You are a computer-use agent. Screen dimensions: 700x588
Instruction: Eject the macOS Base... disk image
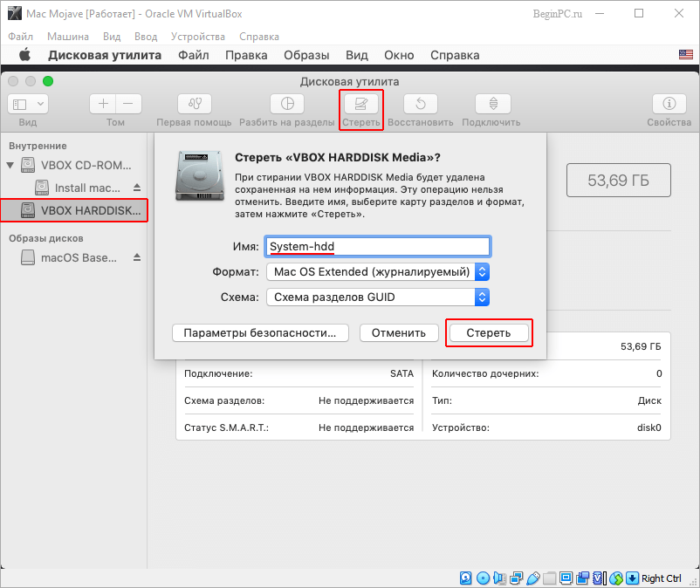tap(137, 257)
